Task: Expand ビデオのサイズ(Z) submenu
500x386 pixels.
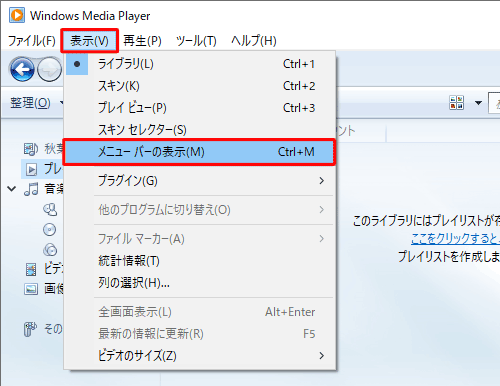Action: click(x=199, y=356)
